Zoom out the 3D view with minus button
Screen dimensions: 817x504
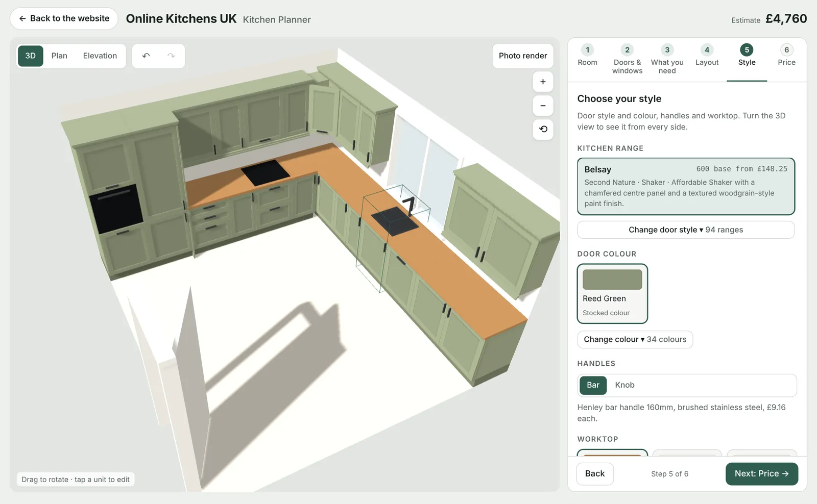click(x=543, y=106)
